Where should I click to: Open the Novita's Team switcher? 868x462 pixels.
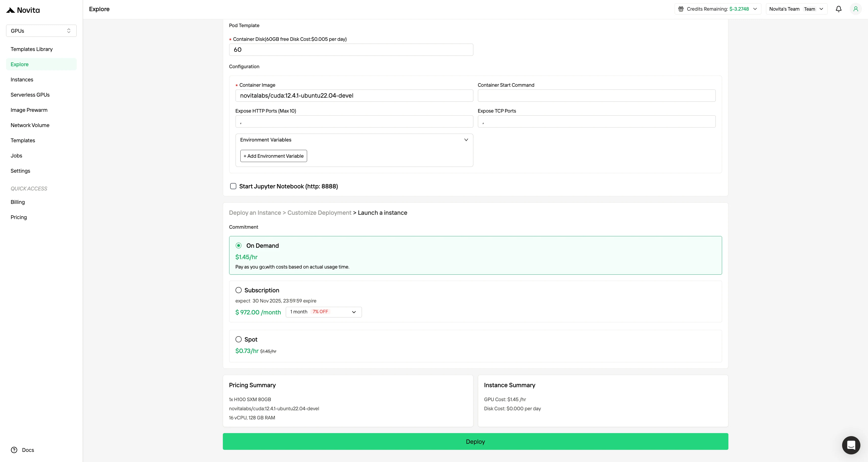797,9
